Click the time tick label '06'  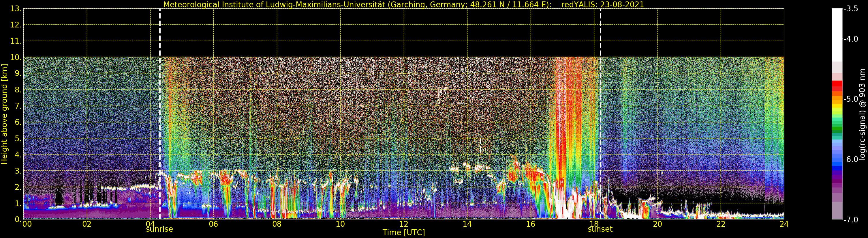click(214, 224)
